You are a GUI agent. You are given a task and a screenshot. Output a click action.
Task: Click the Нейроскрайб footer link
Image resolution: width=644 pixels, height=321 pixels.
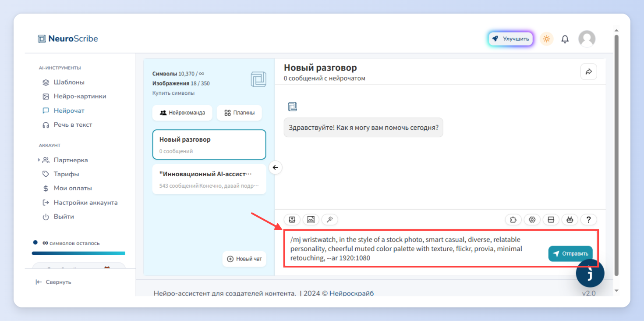click(351, 293)
